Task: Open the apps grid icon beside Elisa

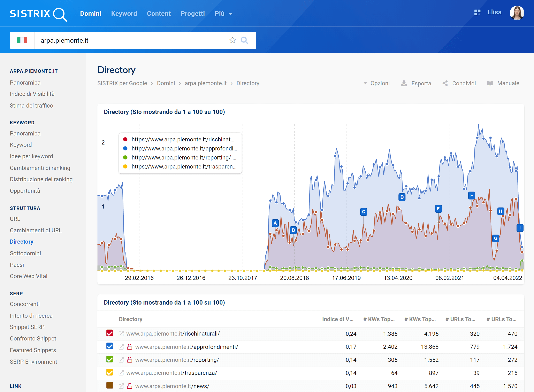Action: 477,13
